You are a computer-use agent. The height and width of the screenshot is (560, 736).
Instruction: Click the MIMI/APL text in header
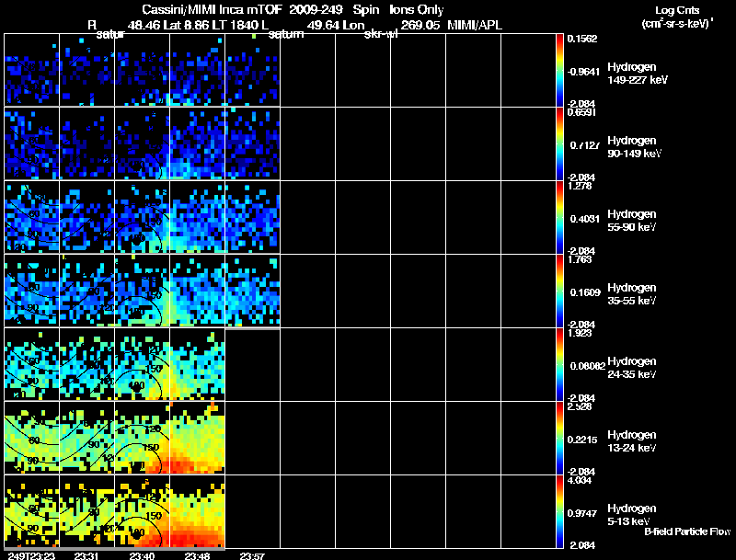tap(475, 26)
